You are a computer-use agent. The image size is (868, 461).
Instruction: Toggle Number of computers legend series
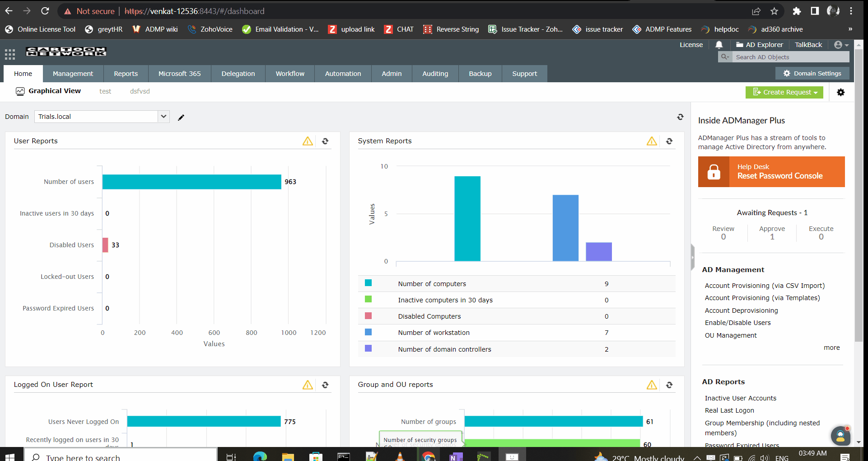pyautogui.click(x=369, y=283)
